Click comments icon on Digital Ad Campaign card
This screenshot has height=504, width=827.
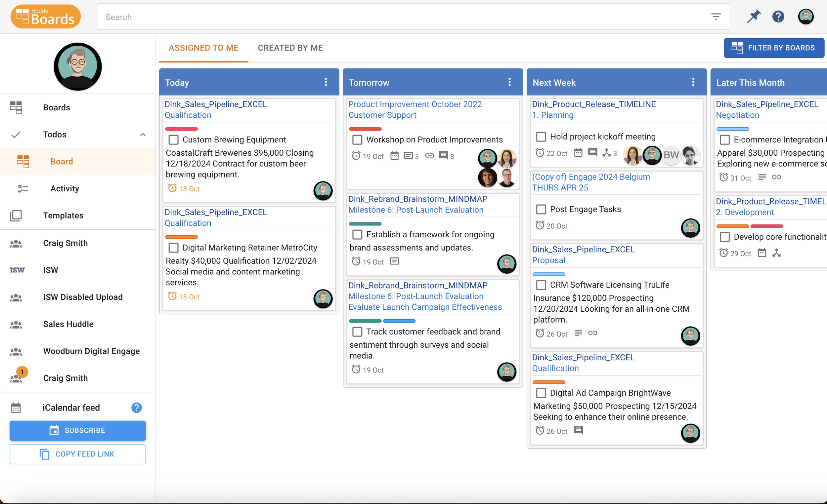578,430
